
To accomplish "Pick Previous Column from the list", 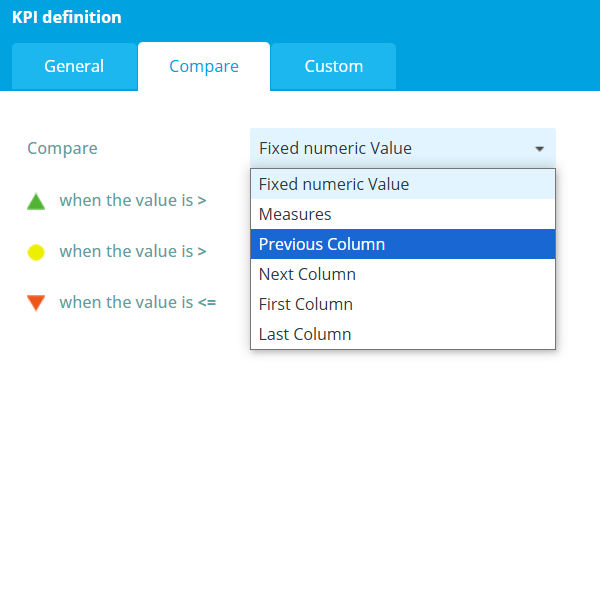I will [403, 244].
